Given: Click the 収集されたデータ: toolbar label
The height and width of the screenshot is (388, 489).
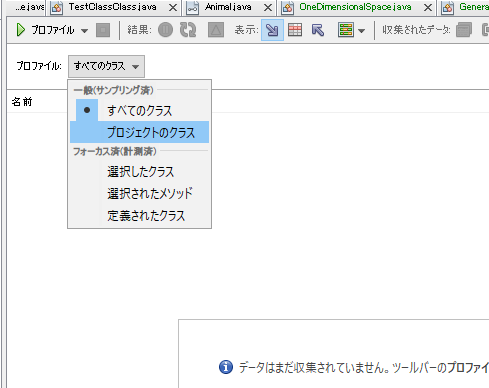Looking at the screenshot, I should [x=416, y=30].
